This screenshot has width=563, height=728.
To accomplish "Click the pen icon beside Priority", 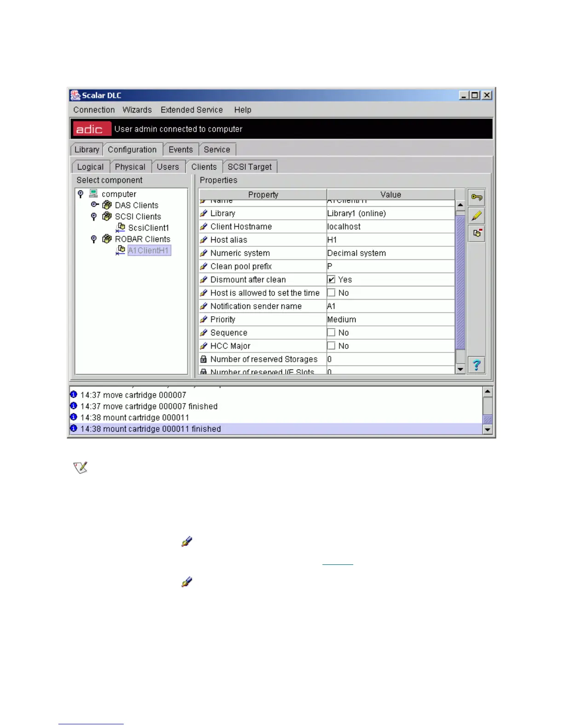I will (204, 319).
